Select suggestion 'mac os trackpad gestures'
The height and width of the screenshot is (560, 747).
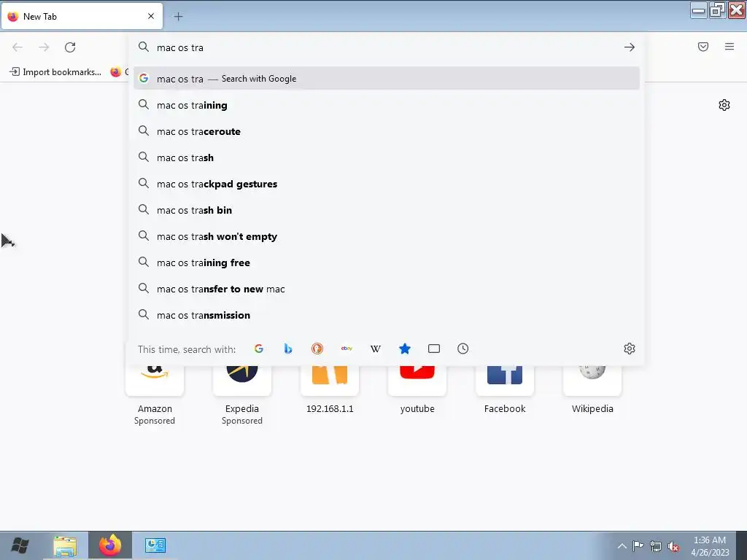[x=387, y=184]
